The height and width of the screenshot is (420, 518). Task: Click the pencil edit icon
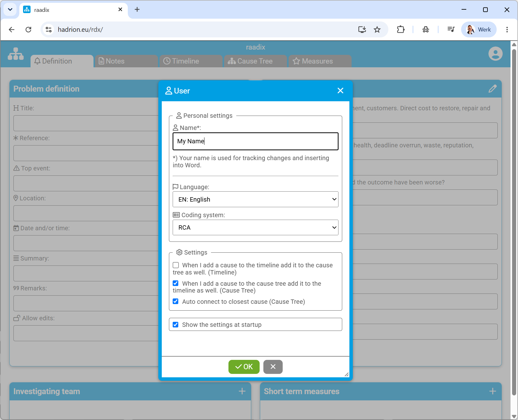pos(492,89)
